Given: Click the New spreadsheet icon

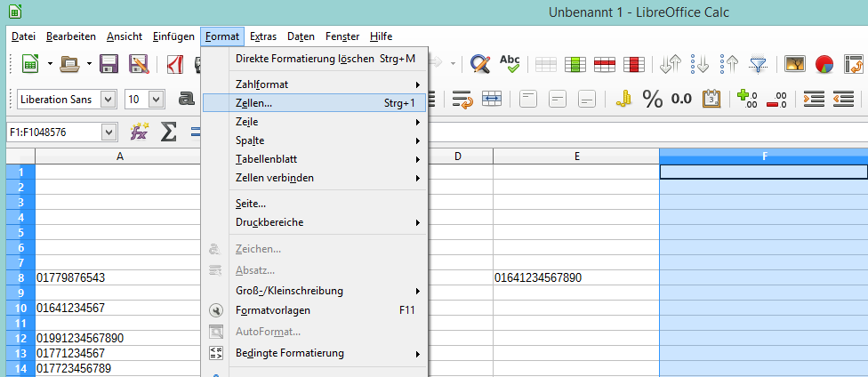Looking at the screenshot, I should pyautogui.click(x=30, y=64).
